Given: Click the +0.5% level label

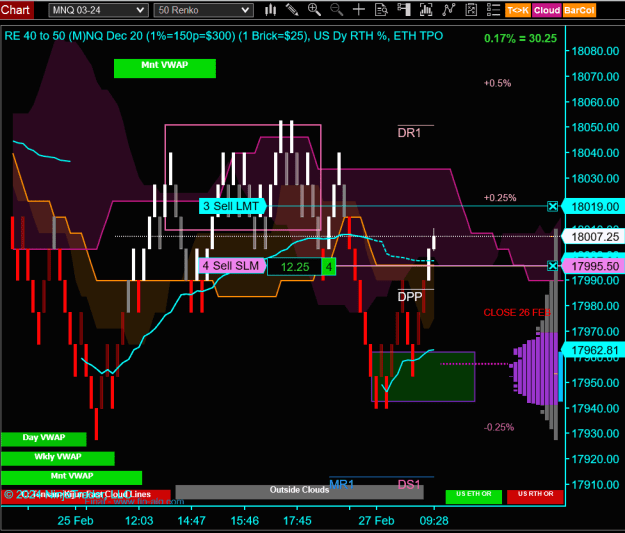Looking at the screenshot, I should click(497, 83).
